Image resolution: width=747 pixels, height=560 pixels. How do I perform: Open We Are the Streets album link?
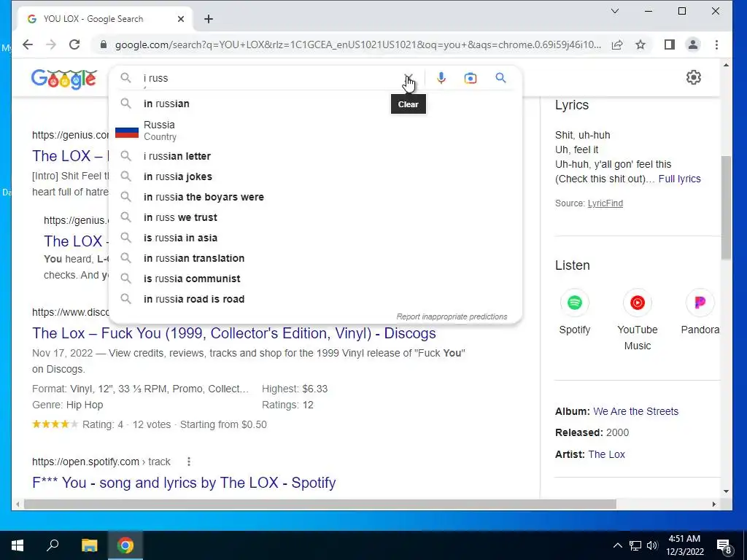coord(635,411)
